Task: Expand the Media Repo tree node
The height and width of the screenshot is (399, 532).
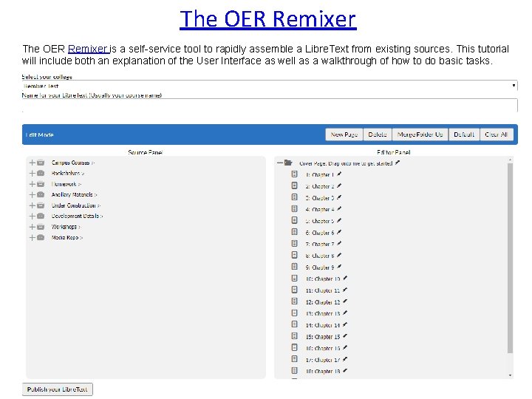Action: (x=33, y=238)
